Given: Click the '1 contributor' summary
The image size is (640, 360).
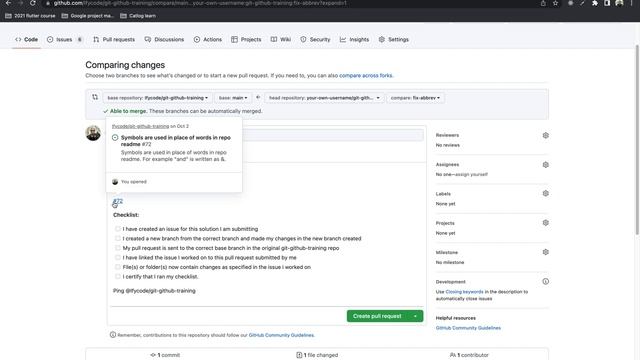Looking at the screenshot, I should tap(469, 355).
